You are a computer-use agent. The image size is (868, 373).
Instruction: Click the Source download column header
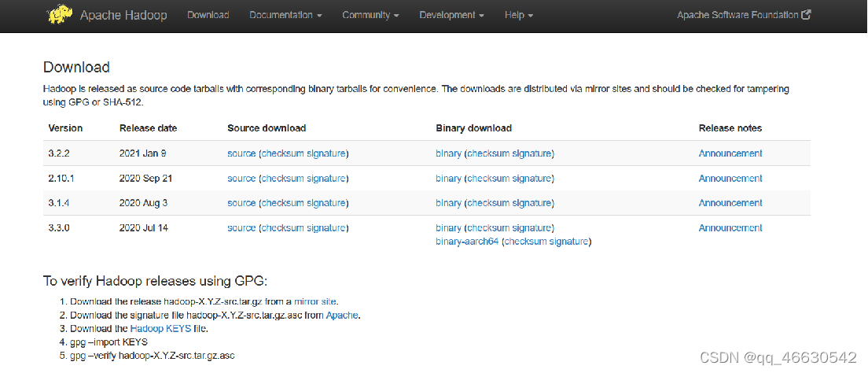267,128
